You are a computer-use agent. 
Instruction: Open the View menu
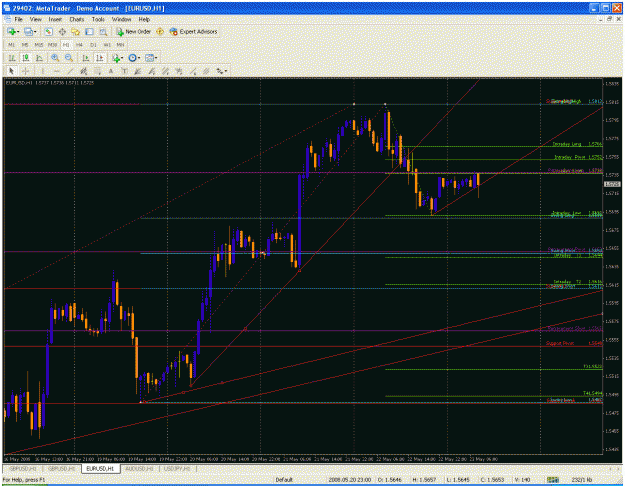pyautogui.click(x=35, y=19)
